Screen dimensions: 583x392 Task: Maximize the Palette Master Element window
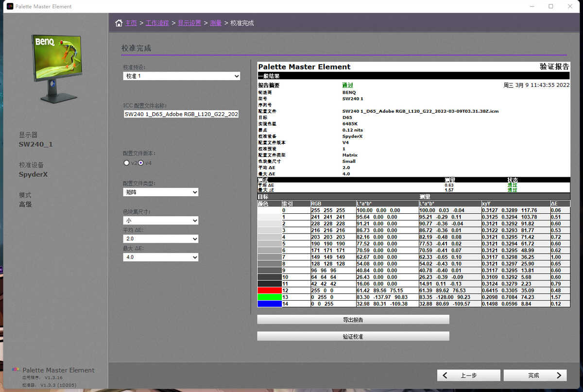point(550,6)
